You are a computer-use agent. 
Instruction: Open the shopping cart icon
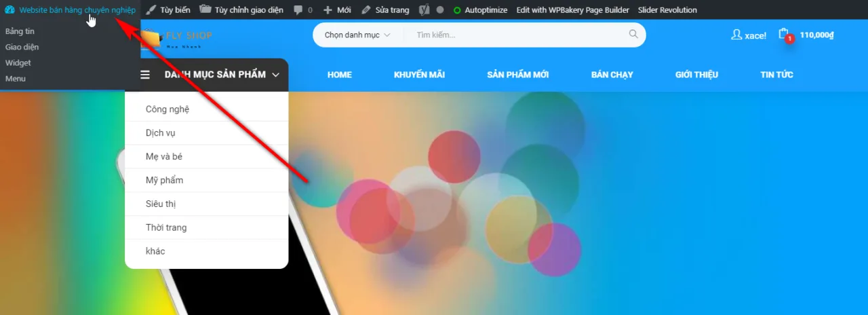tap(785, 35)
